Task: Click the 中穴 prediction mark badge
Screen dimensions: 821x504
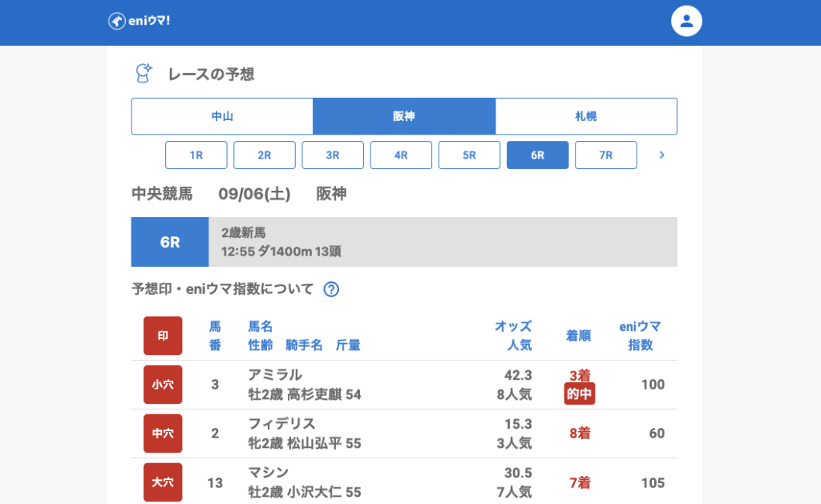Action: [x=163, y=433]
